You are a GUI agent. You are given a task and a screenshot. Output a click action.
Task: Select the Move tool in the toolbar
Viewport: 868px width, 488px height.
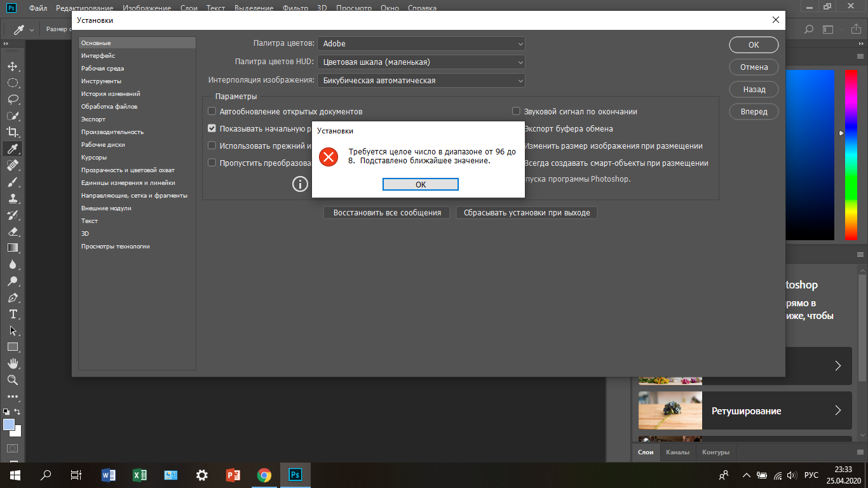click(13, 66)
